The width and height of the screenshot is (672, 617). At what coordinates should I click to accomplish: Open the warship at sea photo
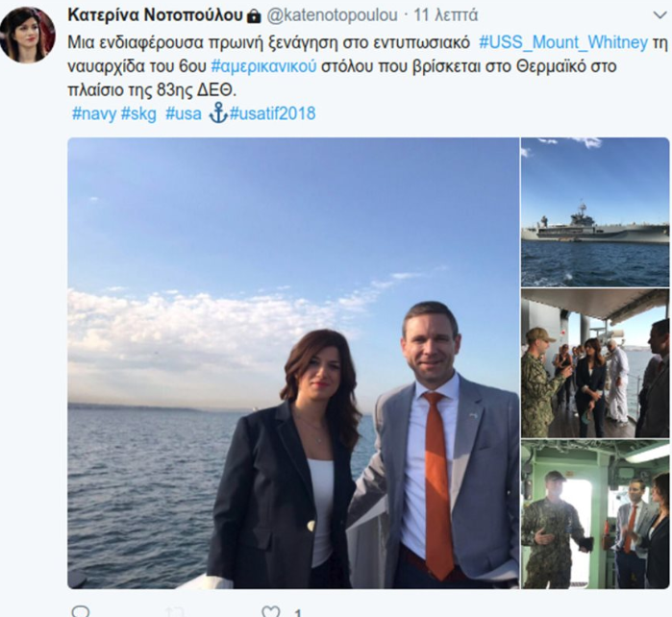(595, 212)
